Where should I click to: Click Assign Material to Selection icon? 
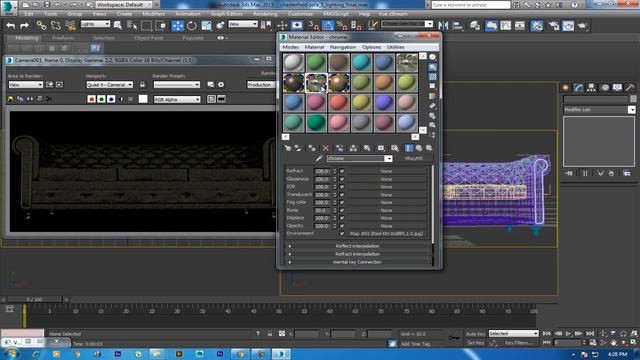pyautogui.click(x=312, y=148)
